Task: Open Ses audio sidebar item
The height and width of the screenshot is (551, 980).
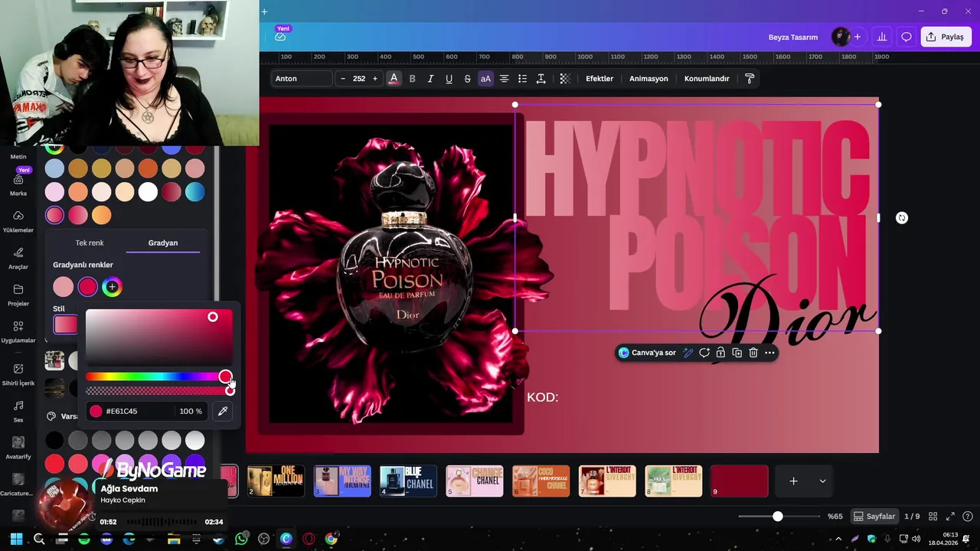Action: click(18, 412)
